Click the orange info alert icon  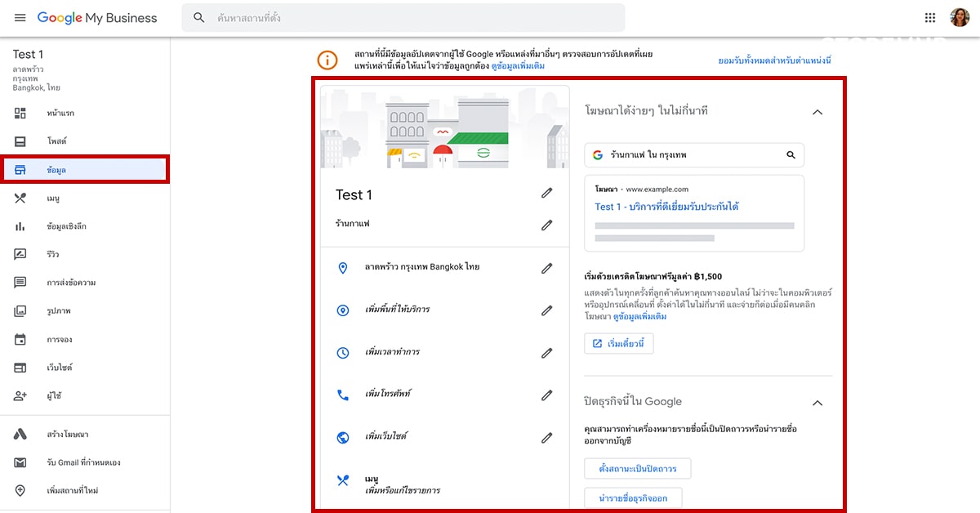[x=327, y=60]
